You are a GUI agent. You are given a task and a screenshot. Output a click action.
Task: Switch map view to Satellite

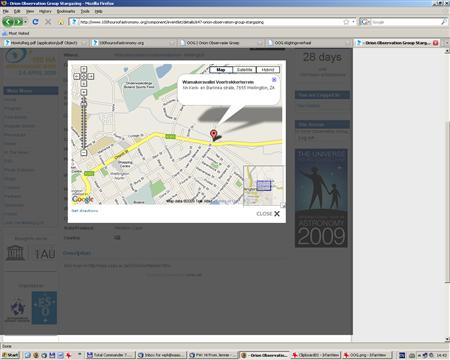[x=244, y=70]
